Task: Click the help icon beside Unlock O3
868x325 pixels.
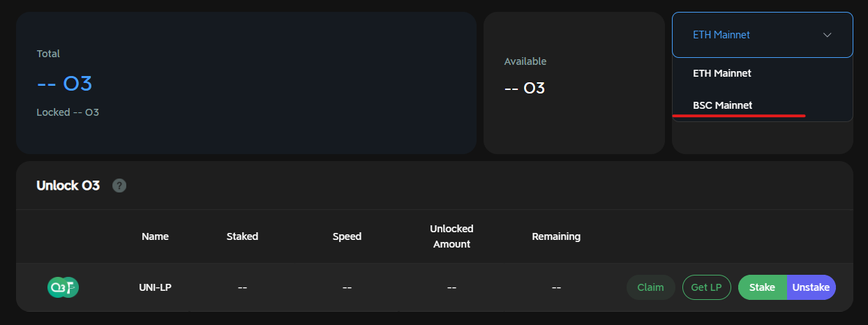Action: pyautogui.click(x=119, y=186)
